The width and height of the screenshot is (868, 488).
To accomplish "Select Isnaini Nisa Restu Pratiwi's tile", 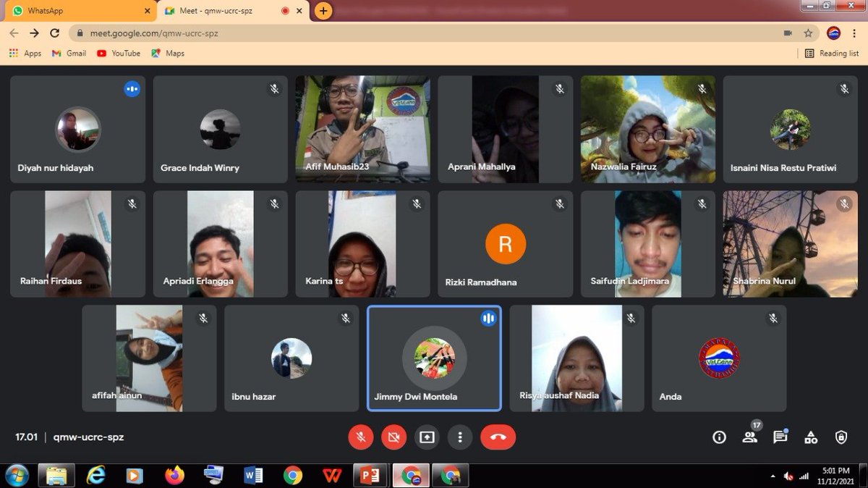I will (791, 129).
